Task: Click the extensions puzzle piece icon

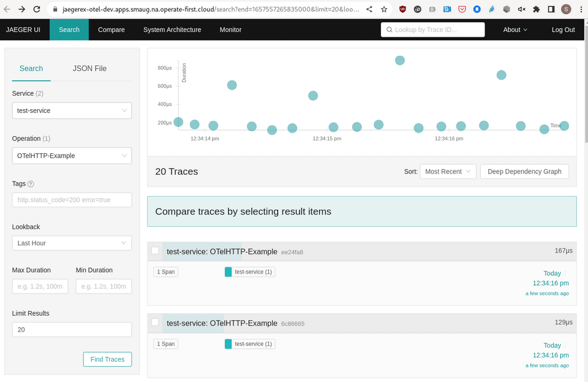Action: [x=535, y=10]
